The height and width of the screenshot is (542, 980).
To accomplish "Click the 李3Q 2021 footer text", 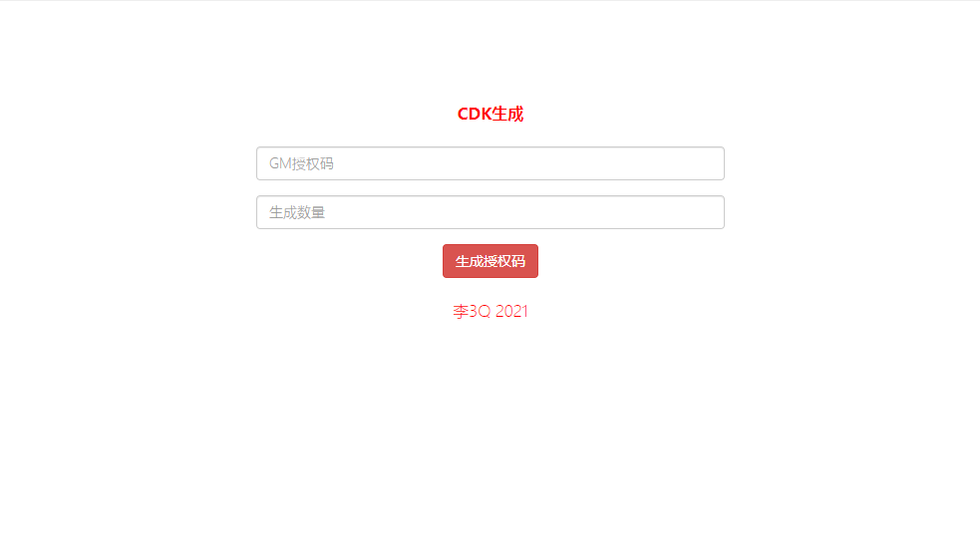I will click(x=490, y=311).
